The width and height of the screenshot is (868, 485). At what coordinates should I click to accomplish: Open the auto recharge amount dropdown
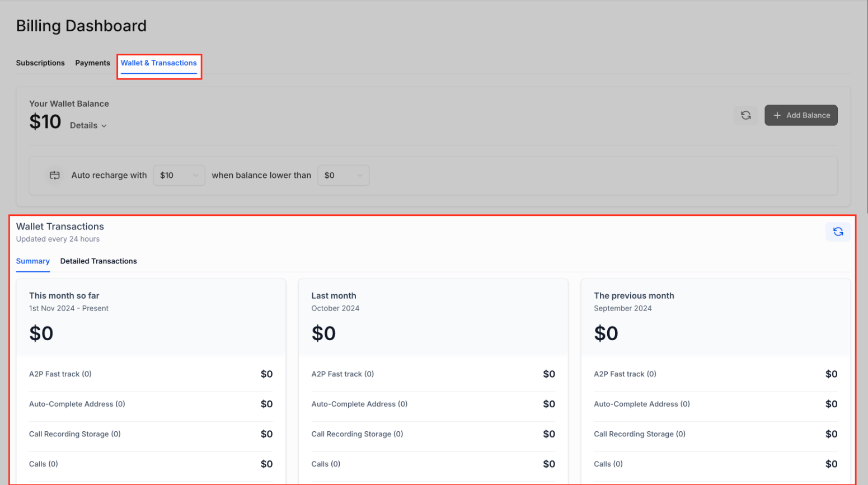[179, 175]
